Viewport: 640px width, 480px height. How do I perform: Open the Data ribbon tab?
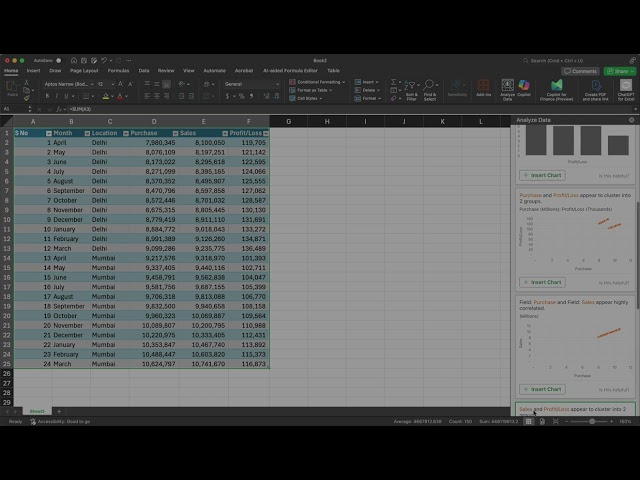pyautogui.click(x=144, y=71)
